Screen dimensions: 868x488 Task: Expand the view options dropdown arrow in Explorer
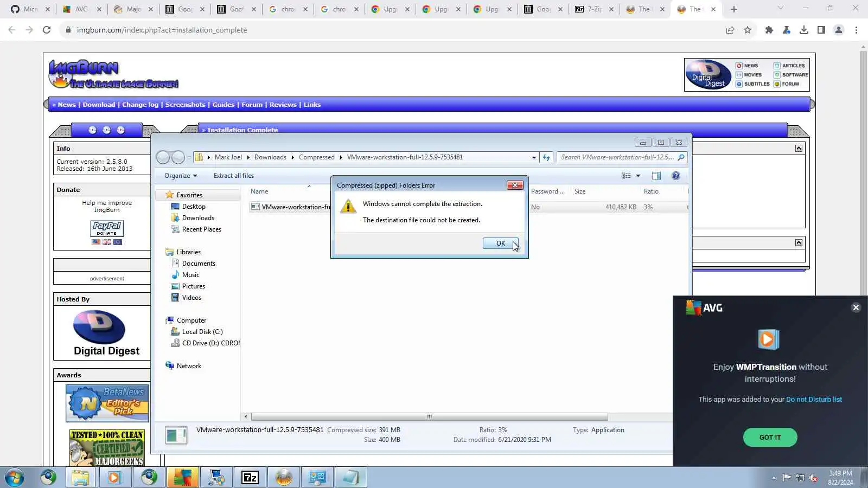638,176
